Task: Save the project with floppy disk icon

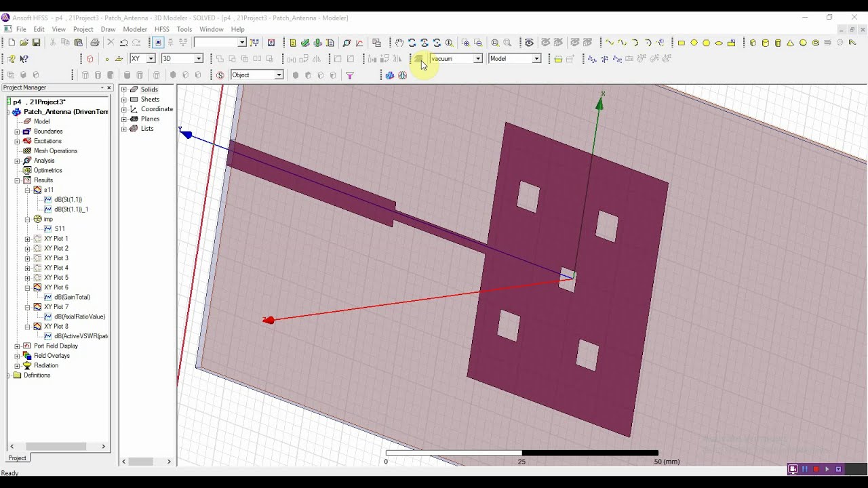Action: pos(36,43)
